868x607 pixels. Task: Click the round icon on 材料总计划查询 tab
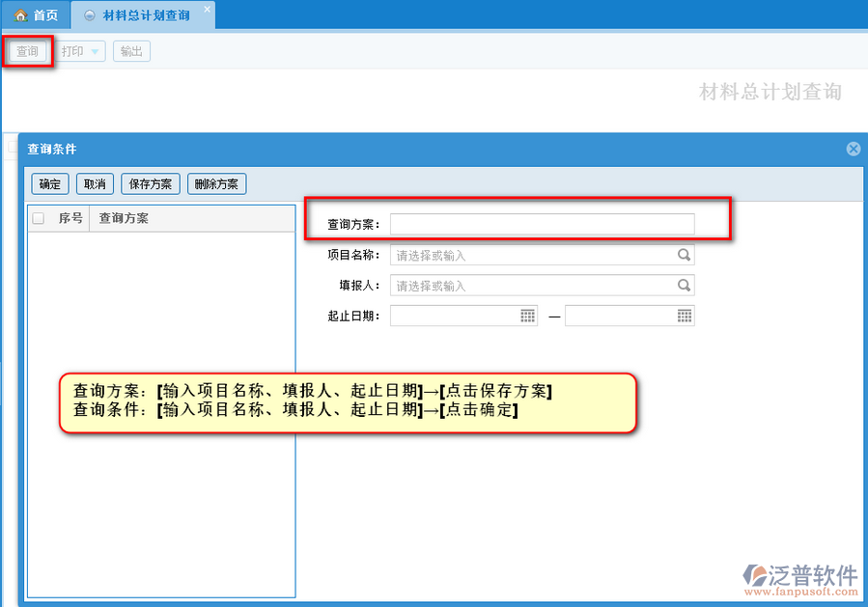click(x=89, y=15)
